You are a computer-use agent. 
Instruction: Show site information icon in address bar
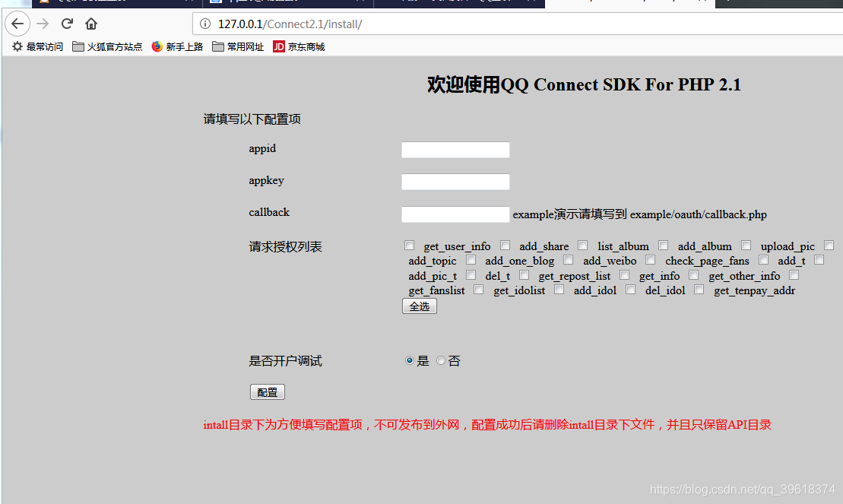tap(204, 24)
